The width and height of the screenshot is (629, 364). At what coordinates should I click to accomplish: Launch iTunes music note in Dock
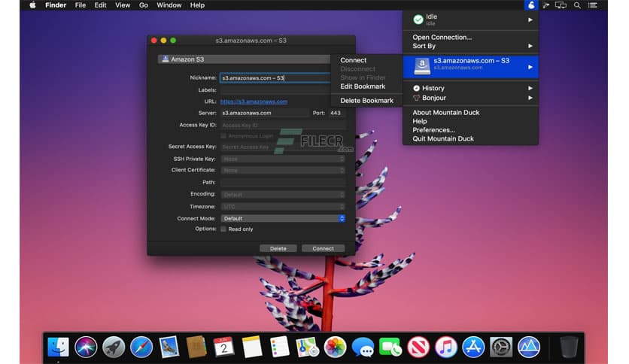(445, 347)
